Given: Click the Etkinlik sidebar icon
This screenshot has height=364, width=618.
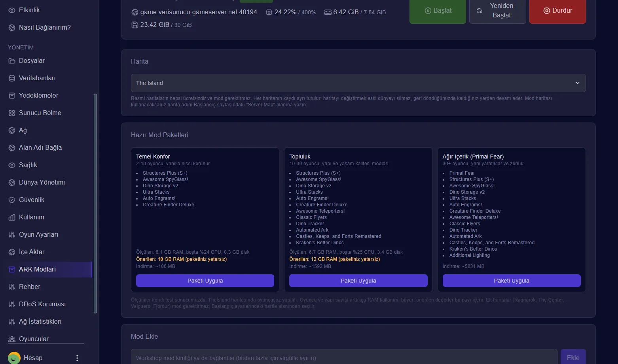Looking at the screenshot, I should [x=12, y=10].
